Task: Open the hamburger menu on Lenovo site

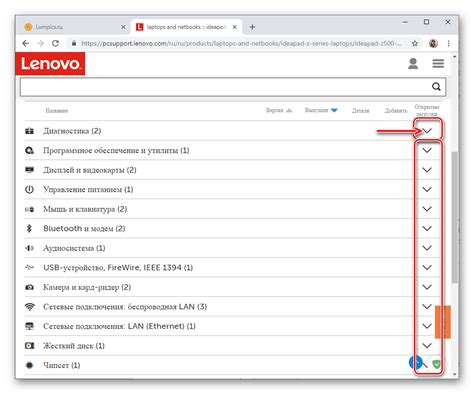Action: pos(438,63)
